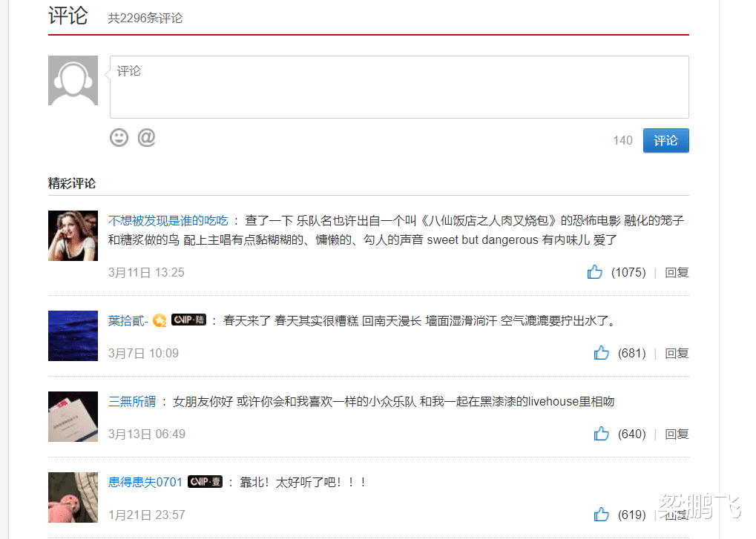Click the CVIP·陆 badge next to 葉拾貳
This screenshot has height=539, width=756.
pos(188,320)
